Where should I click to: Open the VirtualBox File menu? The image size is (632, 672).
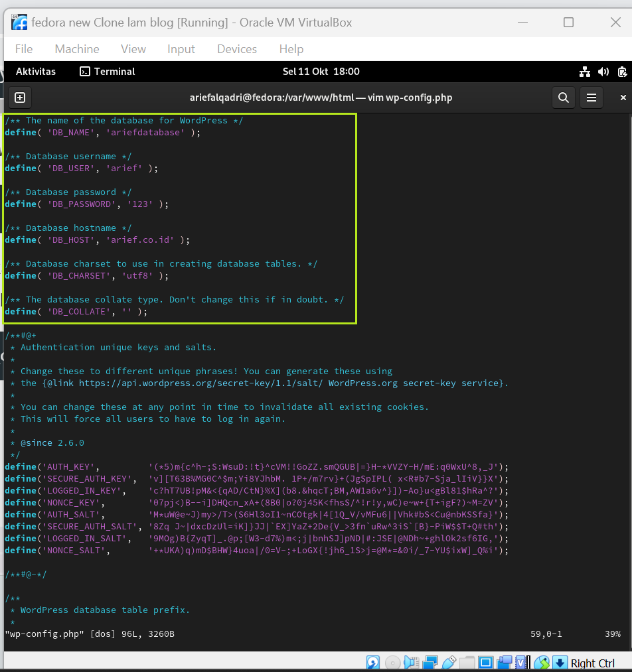pos(24,49)
